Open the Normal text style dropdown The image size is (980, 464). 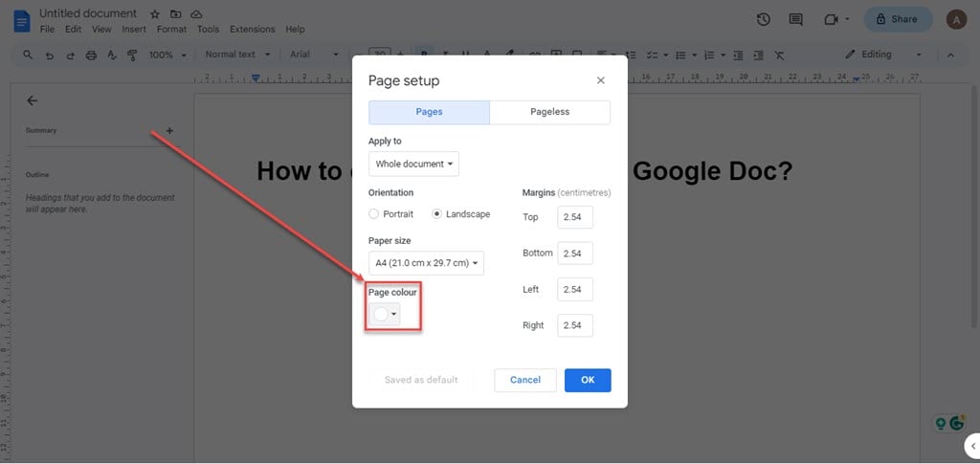click(238, 55)
